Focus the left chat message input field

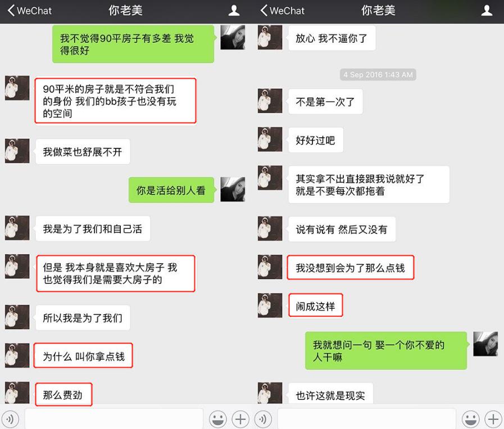pyautogui.click(x=114, y=419)
